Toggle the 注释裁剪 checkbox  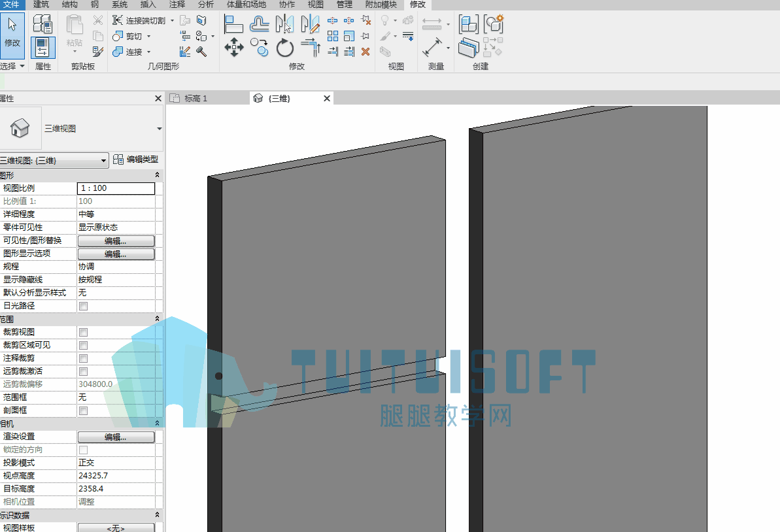(x=83, y=358)
